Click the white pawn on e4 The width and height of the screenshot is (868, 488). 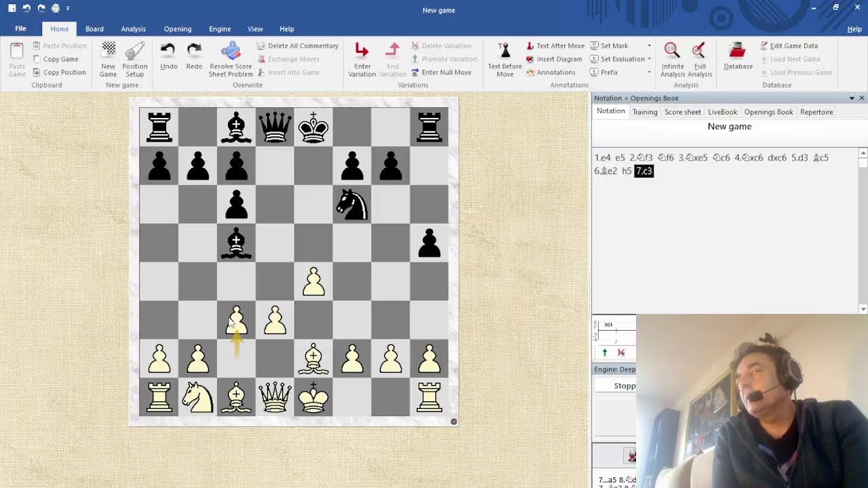pyautogui.click(x=313, y=281)
